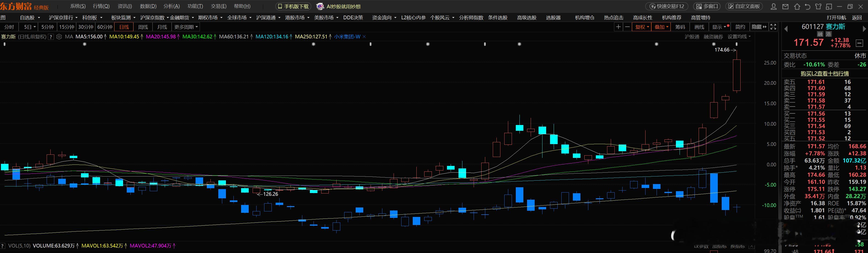Hide the right panel via 隐藏

[x=759, y=27]
